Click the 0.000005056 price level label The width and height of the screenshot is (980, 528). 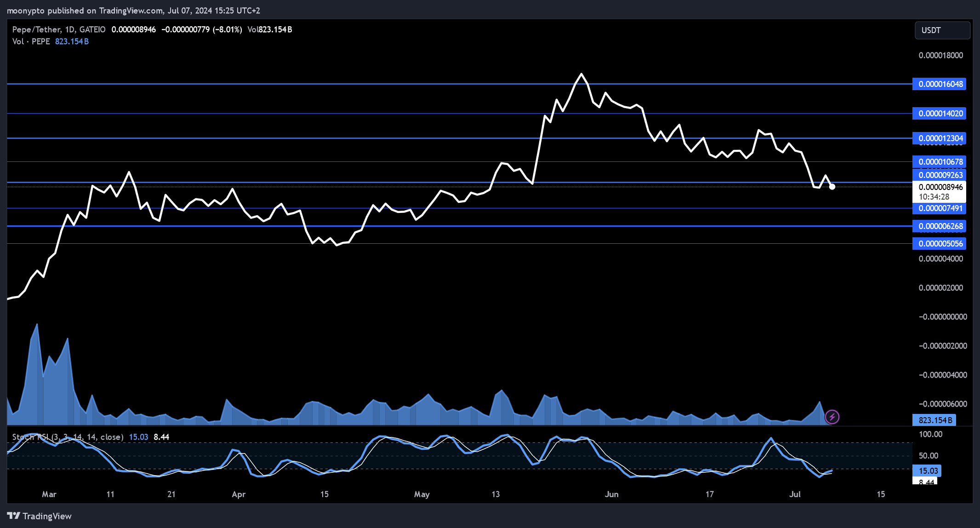tap(939, 244)
